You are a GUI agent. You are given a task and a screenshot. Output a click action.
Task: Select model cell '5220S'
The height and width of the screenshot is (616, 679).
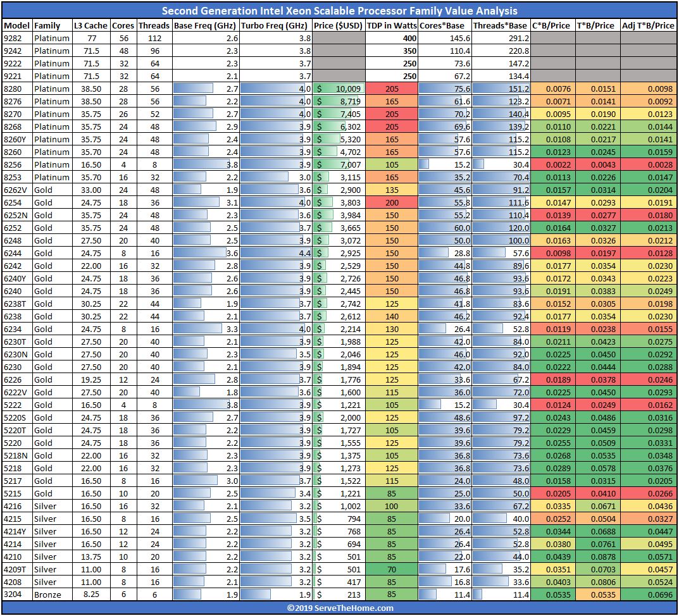pos(17,418)
